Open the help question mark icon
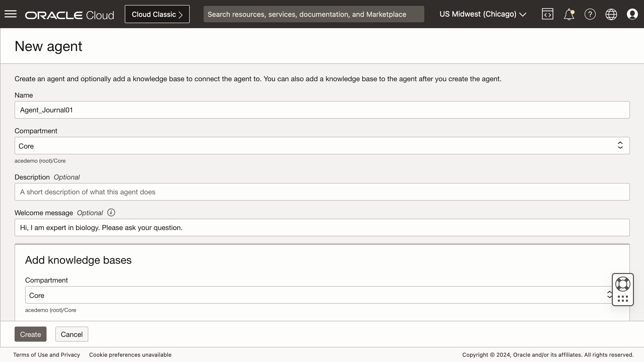 pos(590,14)
